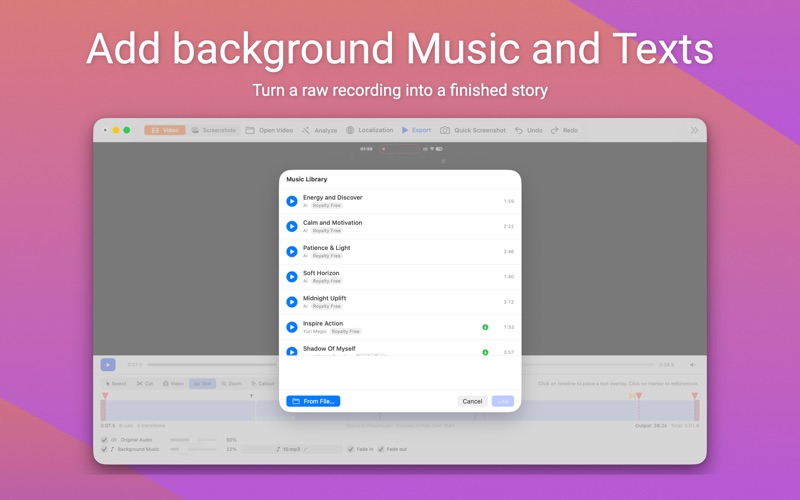The height and width of the screenshot is (500, 800).
Task: Expand the toolbar overflow double-chevron
Action: (694, 130)
